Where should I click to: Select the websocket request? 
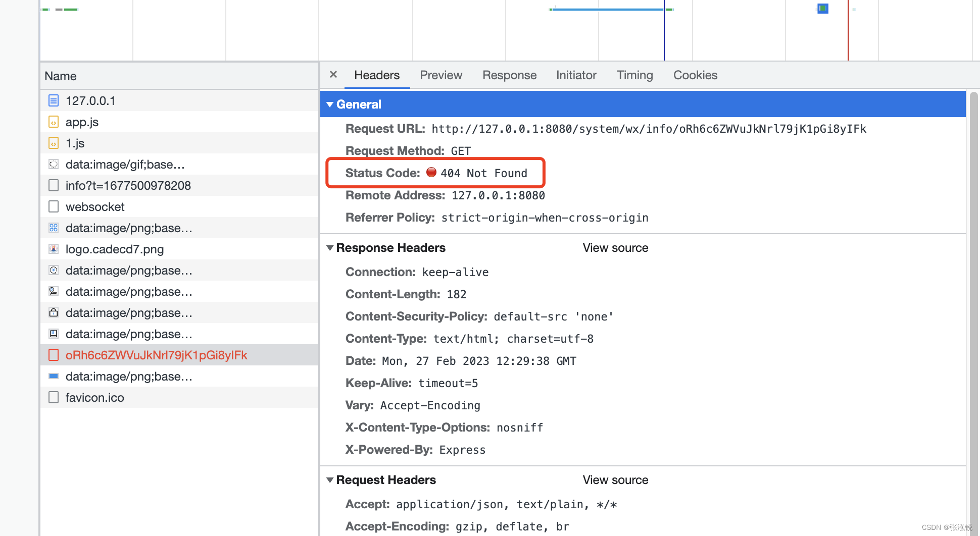pyautogui.click(x=179, y=206)
